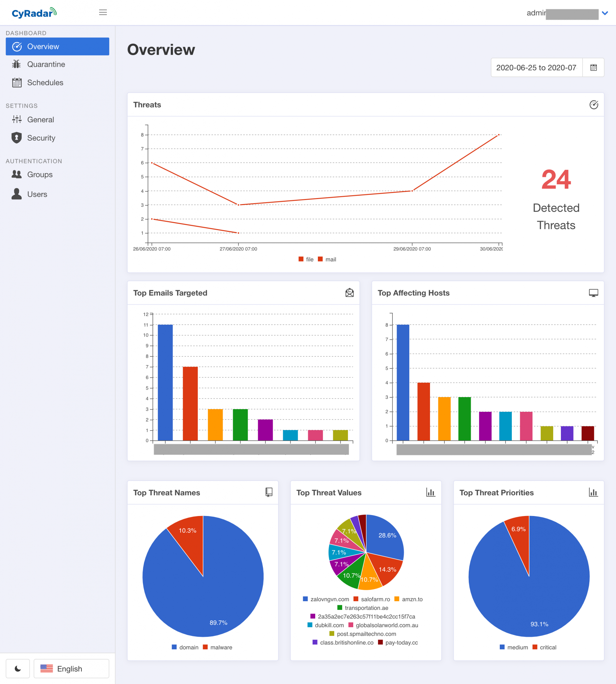Toggle the file series in the Threats legend
The width and height of the screenshot is (616, 684).
pyautogui.click(x=305, y=259)
